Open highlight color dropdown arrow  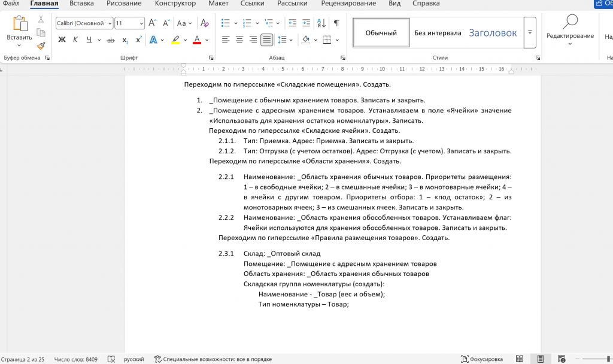(x=186, y=40)
